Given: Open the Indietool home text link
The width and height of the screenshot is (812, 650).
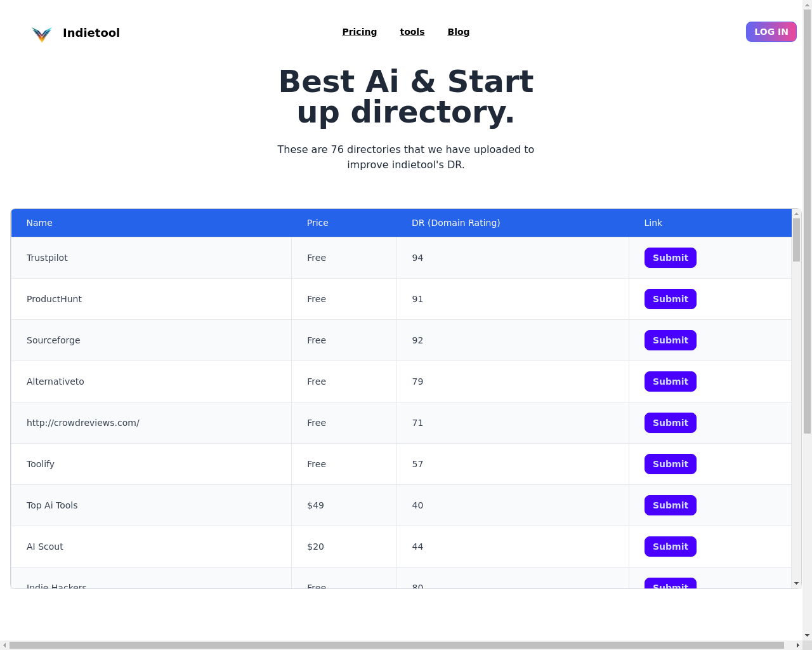Looking at the screenshot, I should click(x=91, y=33).
